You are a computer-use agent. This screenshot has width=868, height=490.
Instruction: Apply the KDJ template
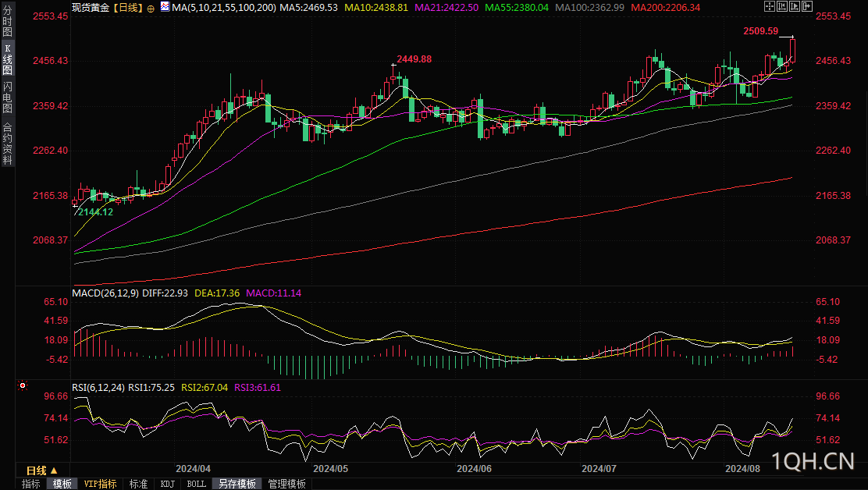click(x=167, y=484)
